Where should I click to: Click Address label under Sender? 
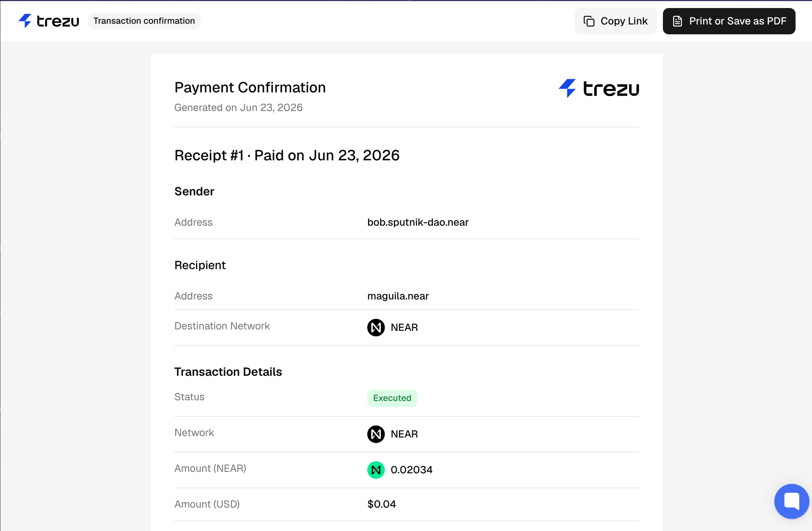coord(193,222)
